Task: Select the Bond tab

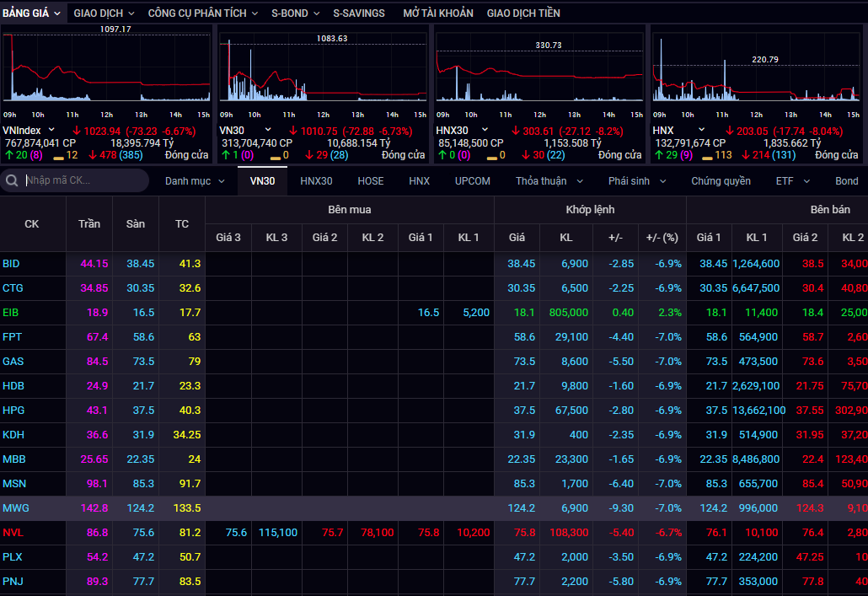Action: pos(846,181)
